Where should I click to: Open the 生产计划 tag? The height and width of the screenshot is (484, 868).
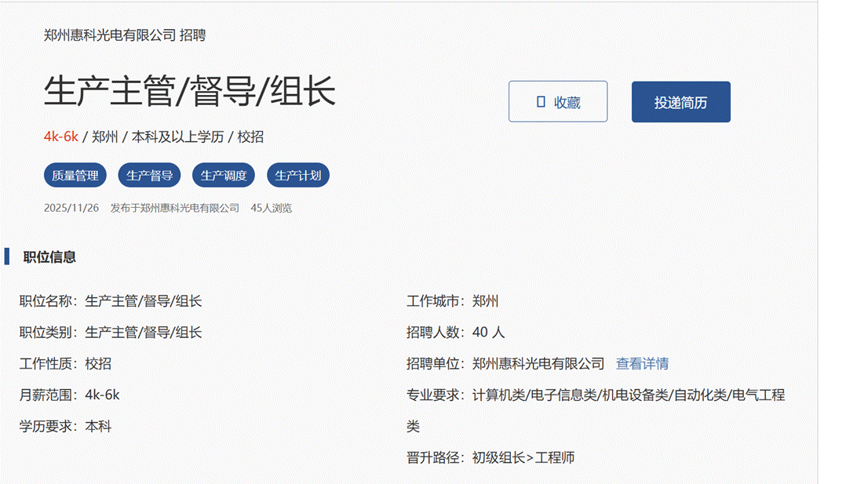click(298, 176)
